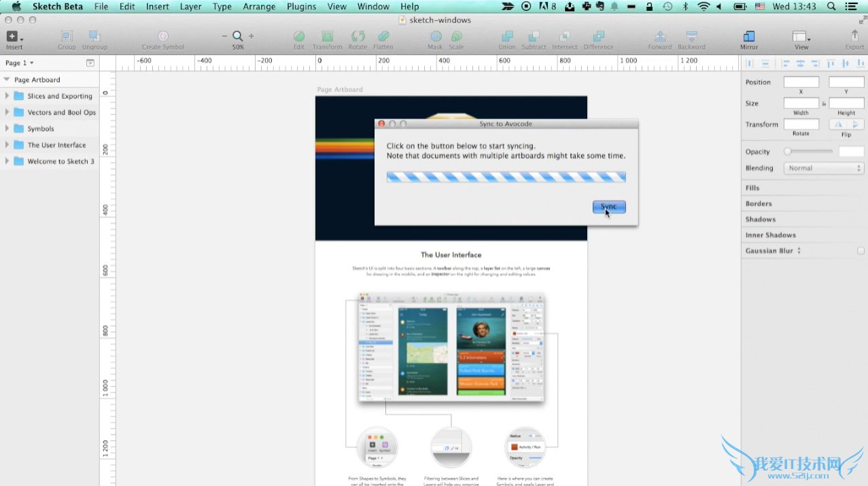Zoom out with the minus button

coord(225,36)
